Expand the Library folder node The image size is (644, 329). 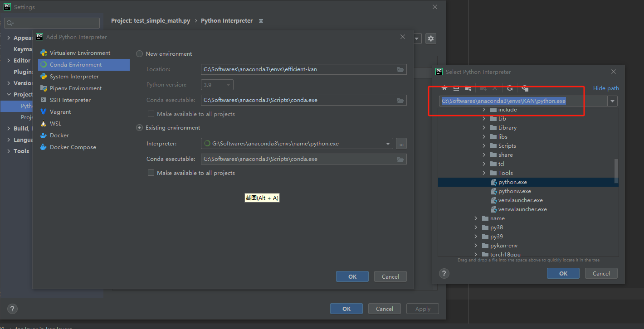pos(484,128)
